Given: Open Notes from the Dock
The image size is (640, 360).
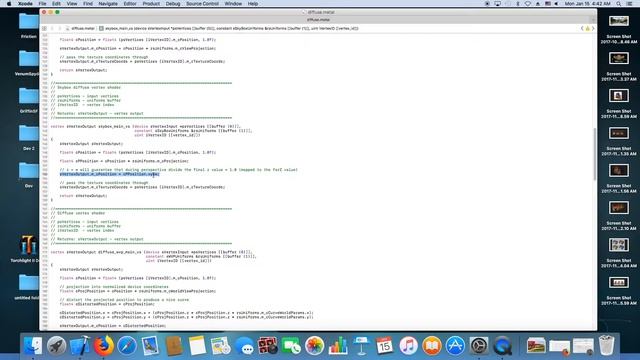Looking at the screenshot, I should [198, 345].
